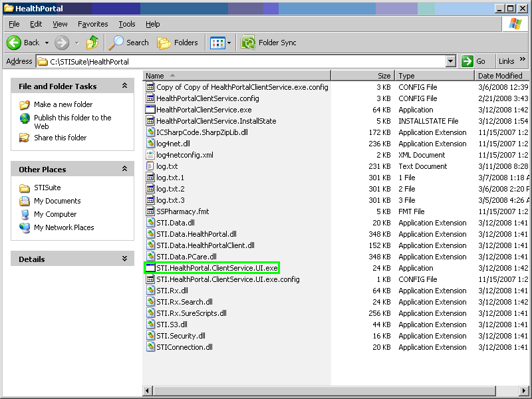Viewport: 532px width, 399px height.
Task: Click the Make a new folder icon
Action: click(x=25, y=104)
